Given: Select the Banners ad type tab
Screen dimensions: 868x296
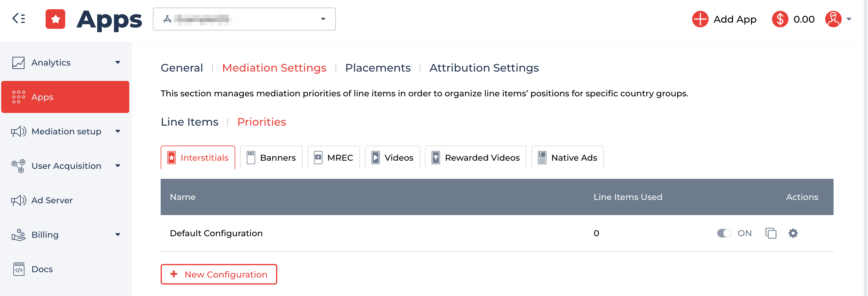Looking at the screenshot, I should coord(271,158).
